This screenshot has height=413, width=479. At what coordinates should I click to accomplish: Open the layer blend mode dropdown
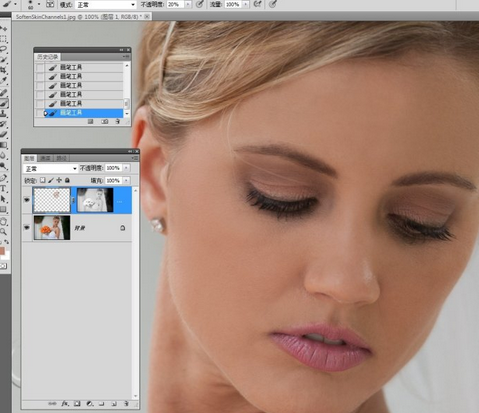pyautogui.click(x=50, y=169)
